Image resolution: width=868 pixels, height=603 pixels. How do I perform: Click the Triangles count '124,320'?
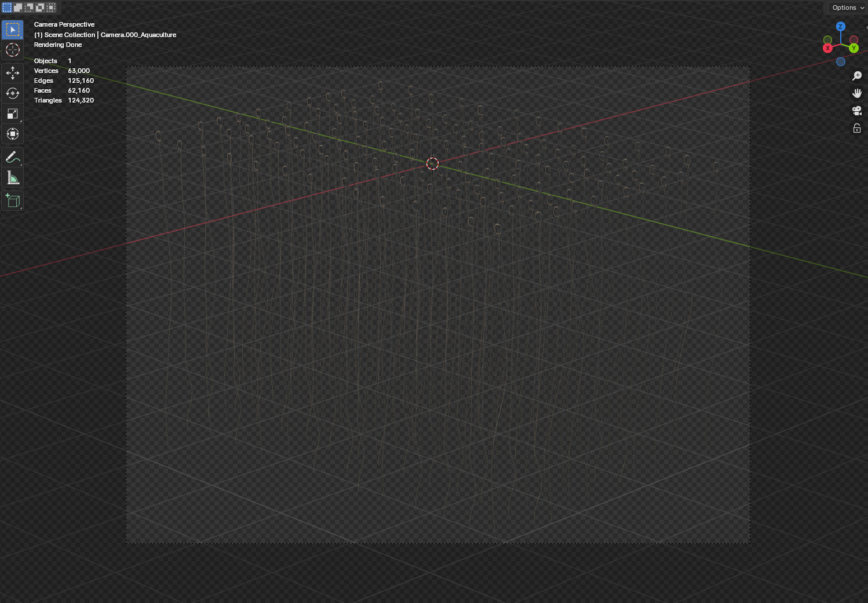coord(81,100)
